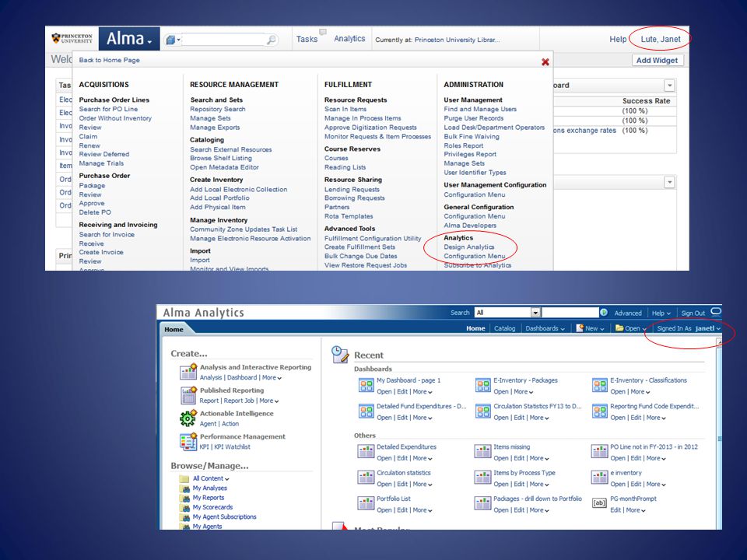Open the My Agent Subscriptions folder
The width and height of the screenshot is (747, 560).
[x=224, y=516]
